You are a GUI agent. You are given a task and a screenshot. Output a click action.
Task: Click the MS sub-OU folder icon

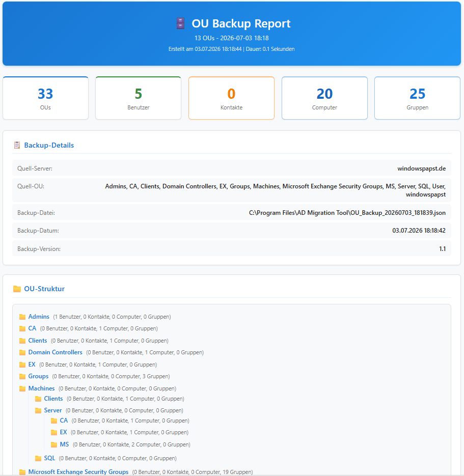(54, 445)
